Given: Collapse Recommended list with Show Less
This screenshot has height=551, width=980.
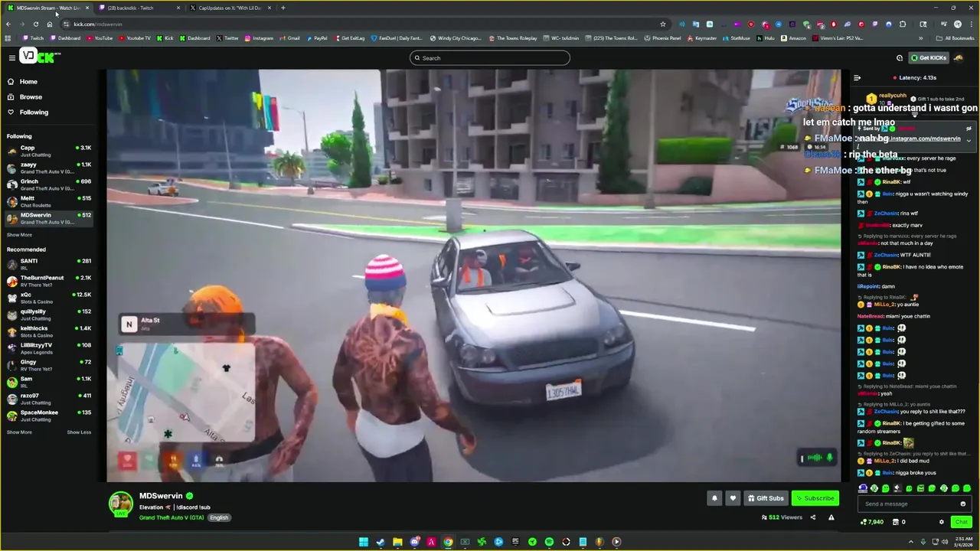Looking at the screenshot, I should coord(79,432).
